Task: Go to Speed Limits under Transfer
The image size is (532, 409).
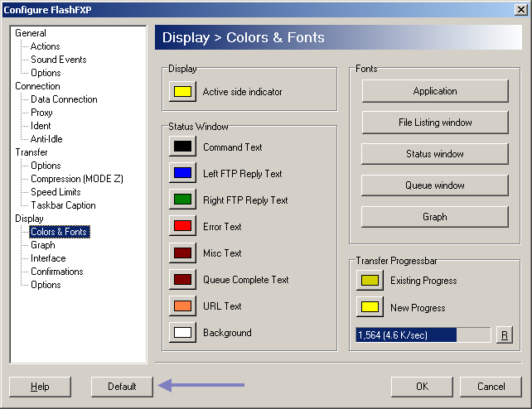Action: coord(56,192)
